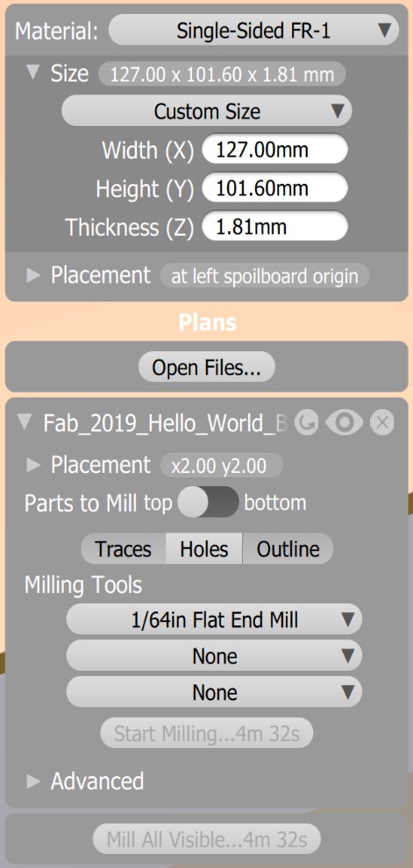Switch Parts to Mill top/bottom toggle
Screen dimensions: 413x868
(x=209, y=503)
